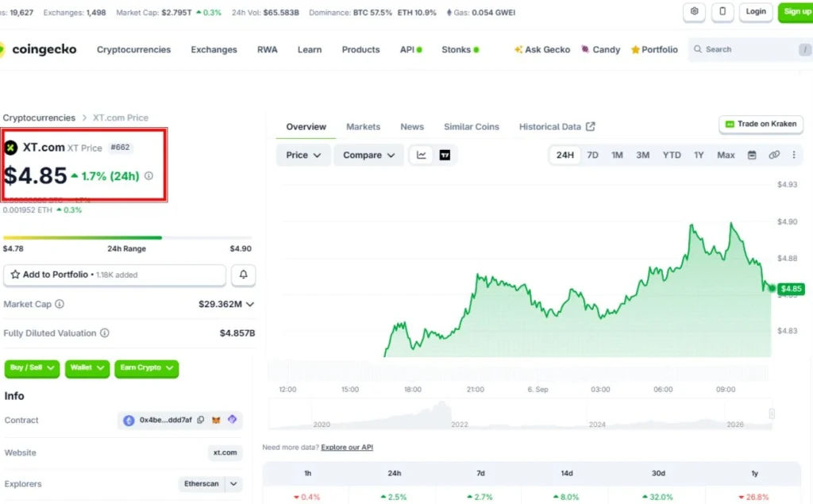This screenshot has width=813, height=504.
Task: Copy chart link icon
Action: coord(774,155)
